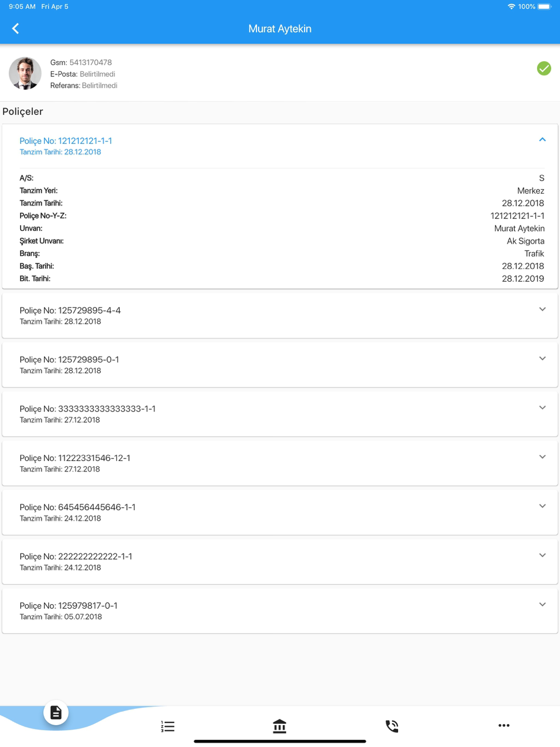The height and width of the screenshot is (747, 560).
Task: Open the numbered list tab icon
Action: 168,726
